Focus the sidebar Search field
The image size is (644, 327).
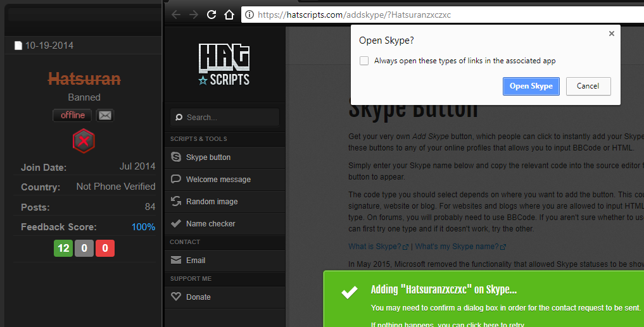[x=225, y=118]
